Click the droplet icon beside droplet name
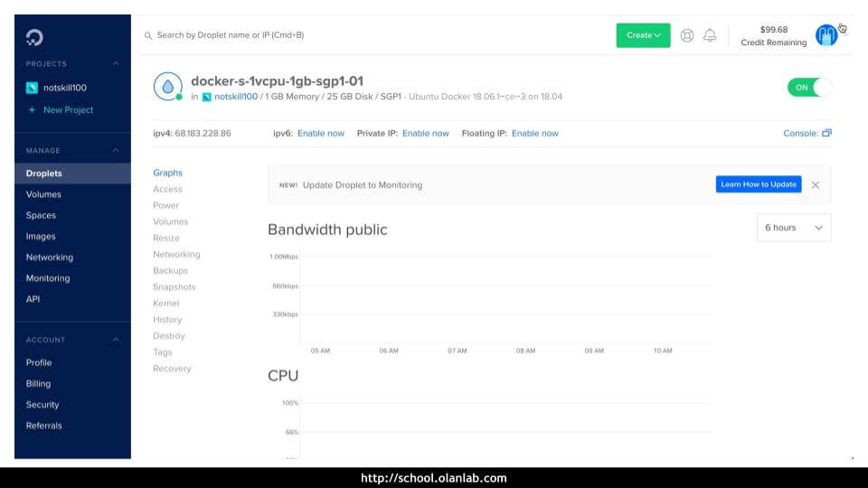The width and height of the screenshot is (868, 488). pos(168,87)
